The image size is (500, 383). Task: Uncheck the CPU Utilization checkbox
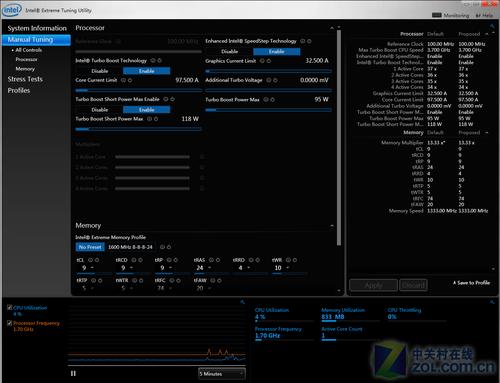10,307
